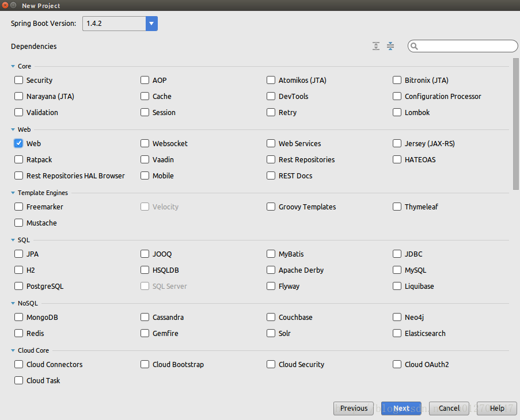
Task: Collapse the Core dependencies section
Action: [x=13, y=66]
